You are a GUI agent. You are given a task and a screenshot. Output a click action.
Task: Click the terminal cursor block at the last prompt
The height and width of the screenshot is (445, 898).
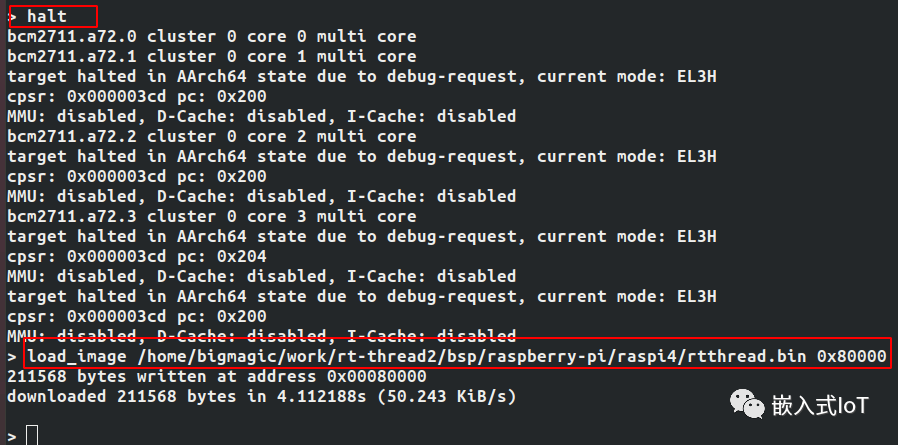point(32,435)
